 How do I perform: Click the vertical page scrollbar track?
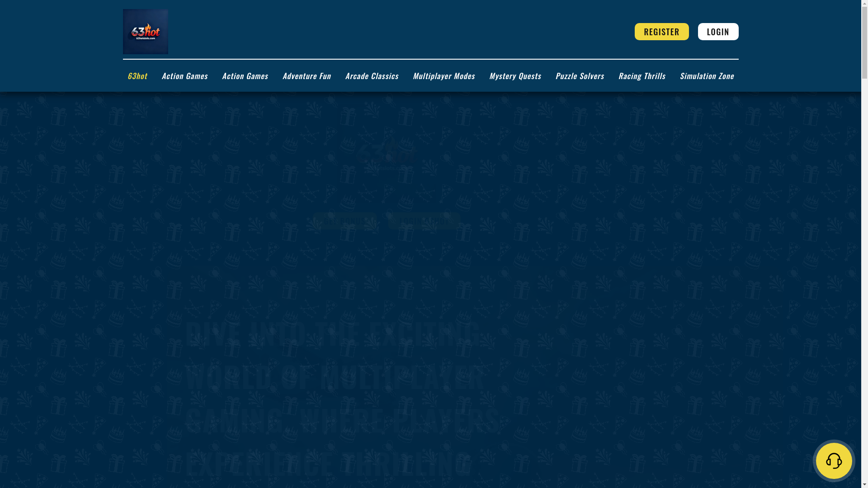click(x=864, y=271)
